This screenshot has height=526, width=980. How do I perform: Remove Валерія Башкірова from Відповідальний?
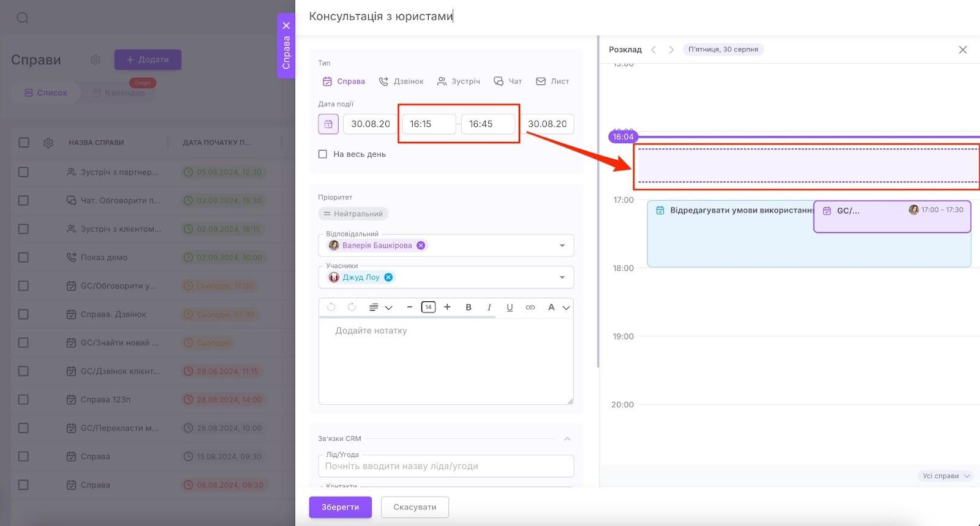[421, 246]
